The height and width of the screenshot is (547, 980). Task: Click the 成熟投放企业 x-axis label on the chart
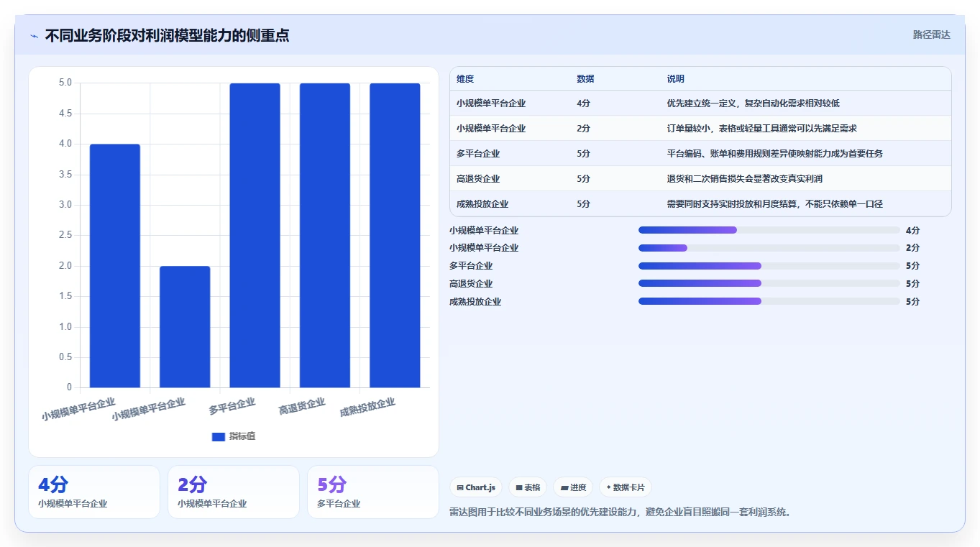pos(367,408)
